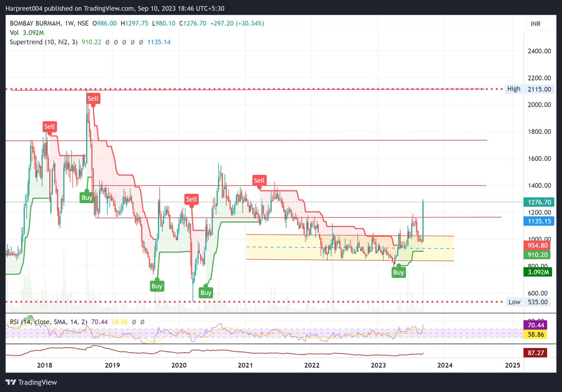Select the BOMBAY BURMAH symbol title
Image resolution: width=562 pixels, height=392 pixels.
pos(37,23)
